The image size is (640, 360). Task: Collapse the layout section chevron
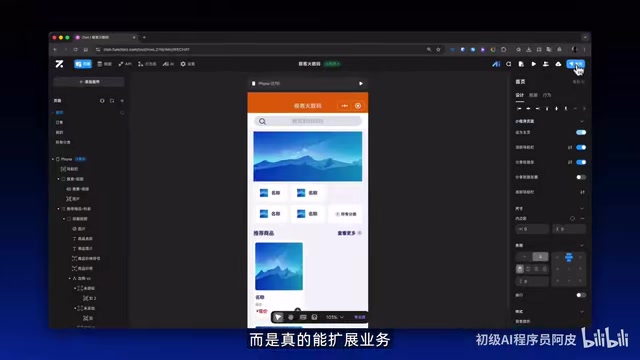pos(582,245)
